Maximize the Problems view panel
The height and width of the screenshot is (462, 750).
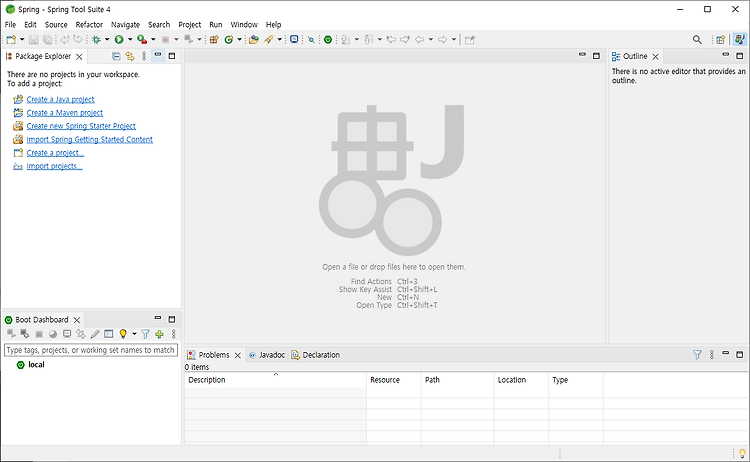point(739,354)
